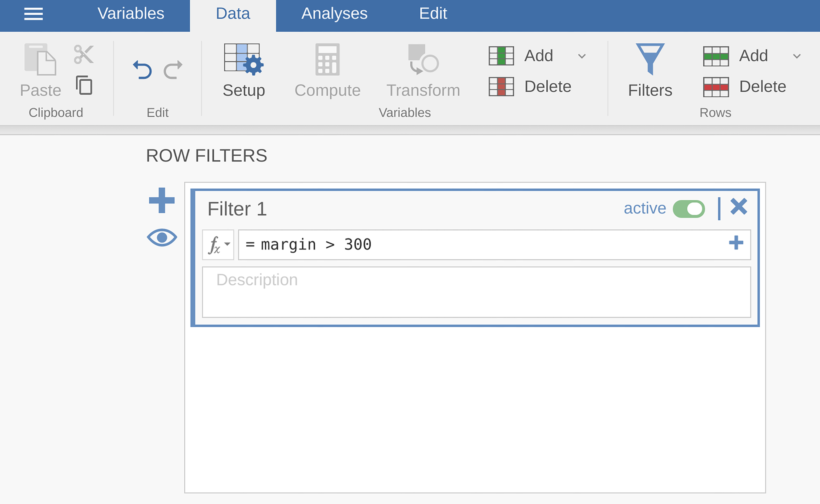Toggle Filter 1 active switch off
Screen dimensions: 820x504
689,209
